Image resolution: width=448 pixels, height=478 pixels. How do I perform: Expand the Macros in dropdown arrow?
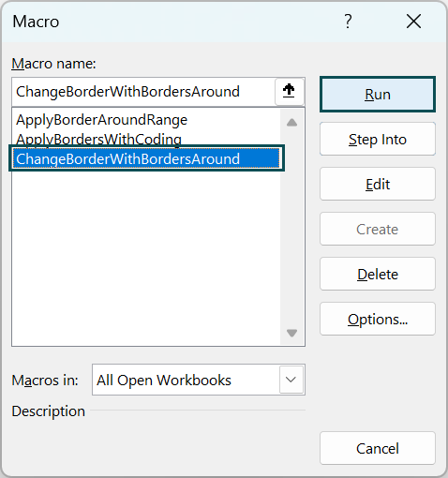point(291,380)
